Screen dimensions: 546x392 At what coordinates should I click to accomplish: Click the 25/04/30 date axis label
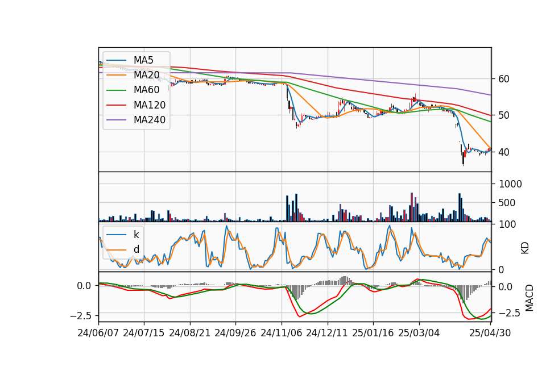point(490,333)
